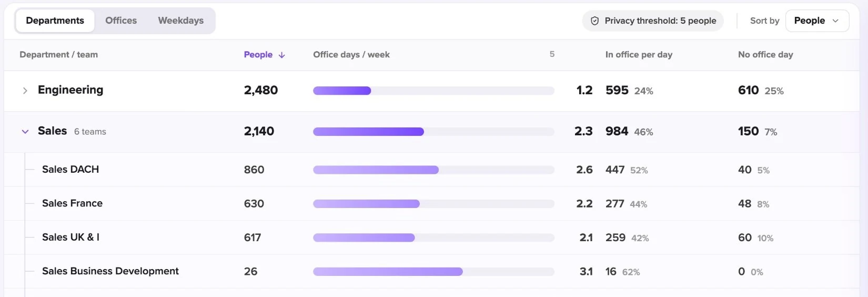The image size is (868, 297).
Task: Click the 6 teams label
Action: tap(90, 132)
